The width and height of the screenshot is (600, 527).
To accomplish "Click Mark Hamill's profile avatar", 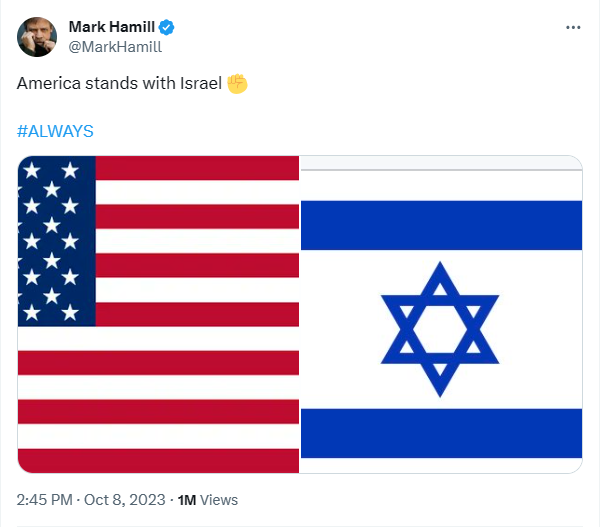I will 35,37.
